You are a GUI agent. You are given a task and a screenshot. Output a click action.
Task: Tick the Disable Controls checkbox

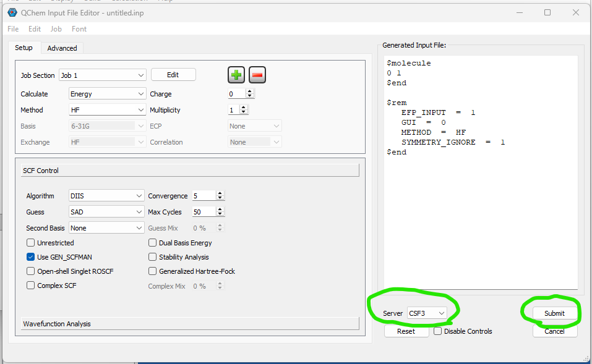coord(438,331)
